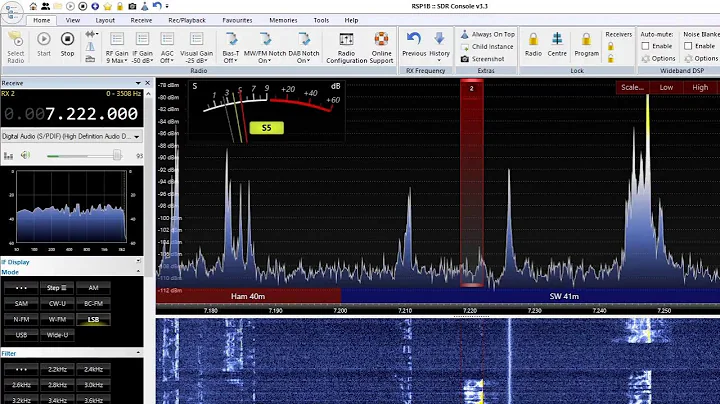Viewport: 720px width, 404px height.
Task: Open MW/FM Notch On dropdown
Action: tap(265, 47)
